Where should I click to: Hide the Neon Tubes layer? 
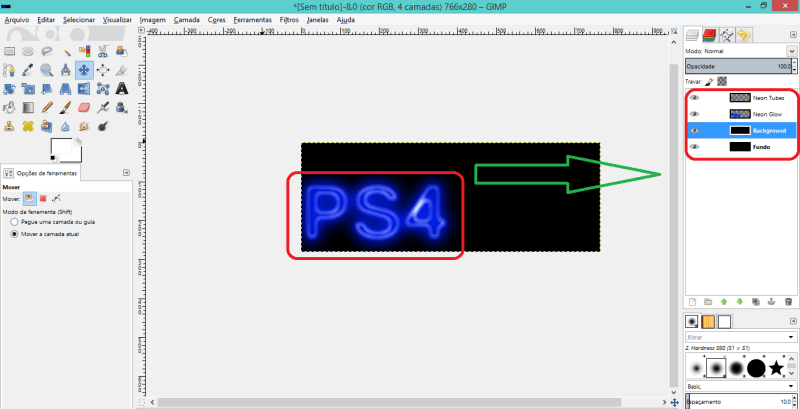coord(694,98)
